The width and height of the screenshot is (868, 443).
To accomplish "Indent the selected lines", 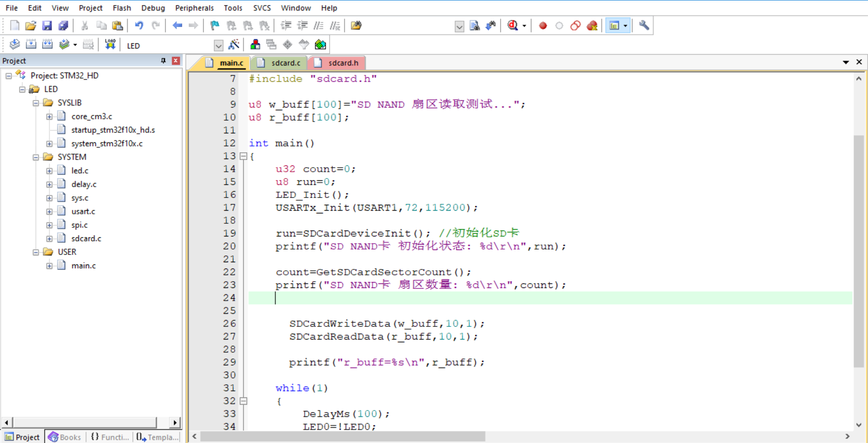I will pyautogui.click(x=286, y=26).
